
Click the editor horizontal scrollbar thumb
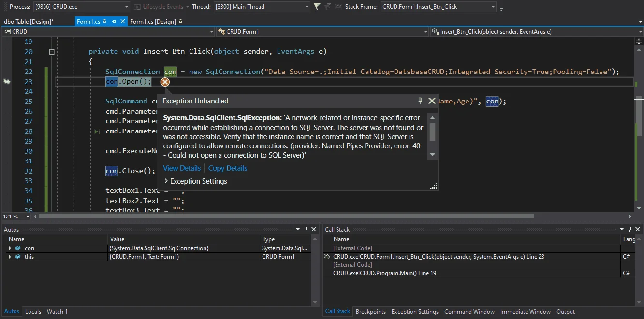coord(286,217)
